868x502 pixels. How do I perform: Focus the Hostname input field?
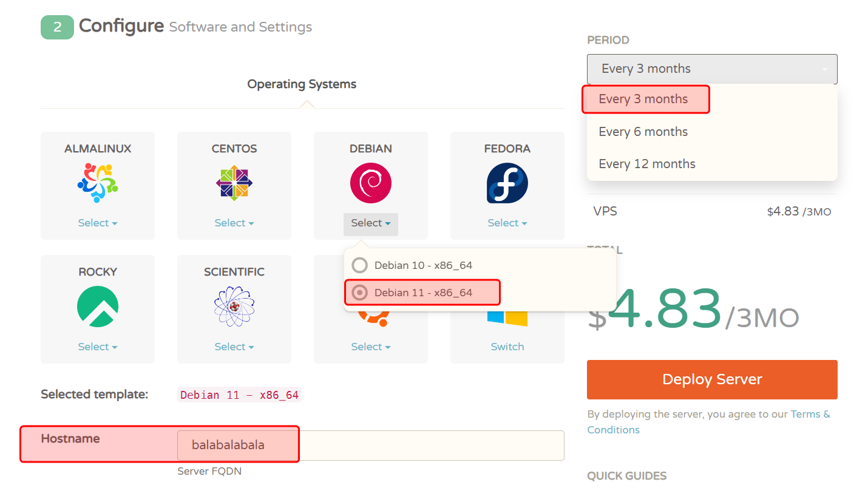370,446
